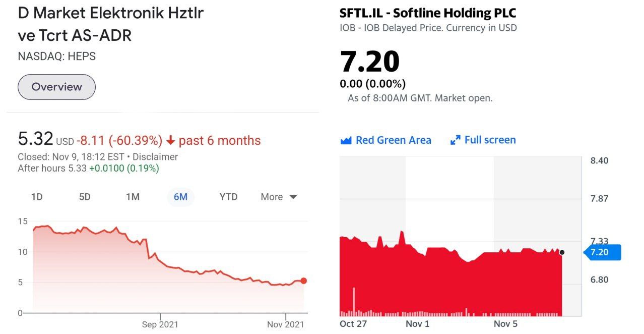Viewport: 644px width, 334px height.
Task: Select the 1D time range tab
Action: (37, 197)
